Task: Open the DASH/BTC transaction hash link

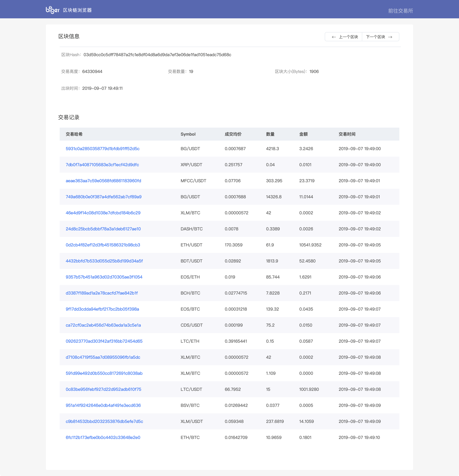Action: point(103,229)
